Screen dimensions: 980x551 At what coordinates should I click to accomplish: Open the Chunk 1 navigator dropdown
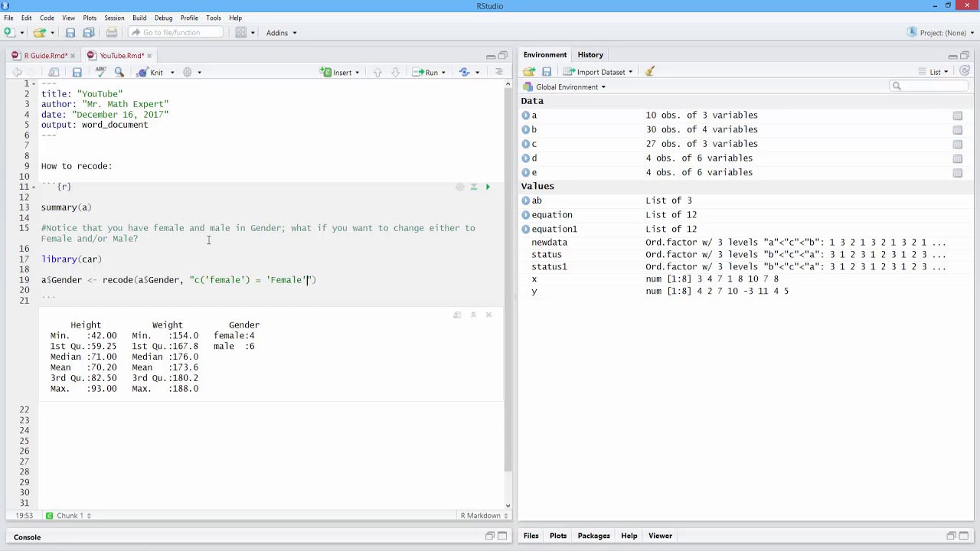pyautogui.click(x=68, y=516)
